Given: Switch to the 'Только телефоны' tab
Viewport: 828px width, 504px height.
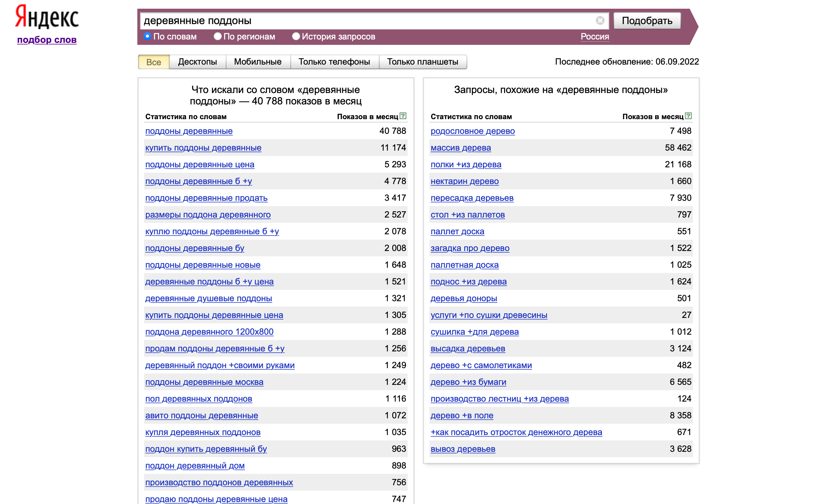Looking at the screenshot, I should (334, 62).
